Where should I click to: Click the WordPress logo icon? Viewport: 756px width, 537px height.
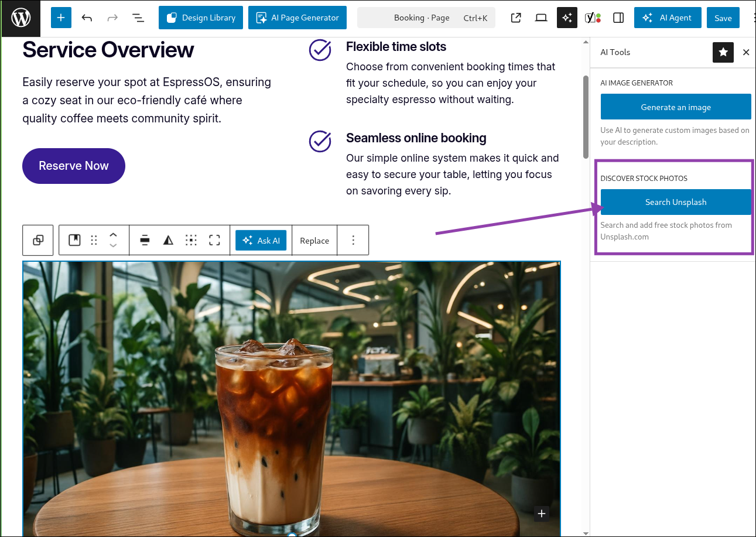(x=20, y=18)
